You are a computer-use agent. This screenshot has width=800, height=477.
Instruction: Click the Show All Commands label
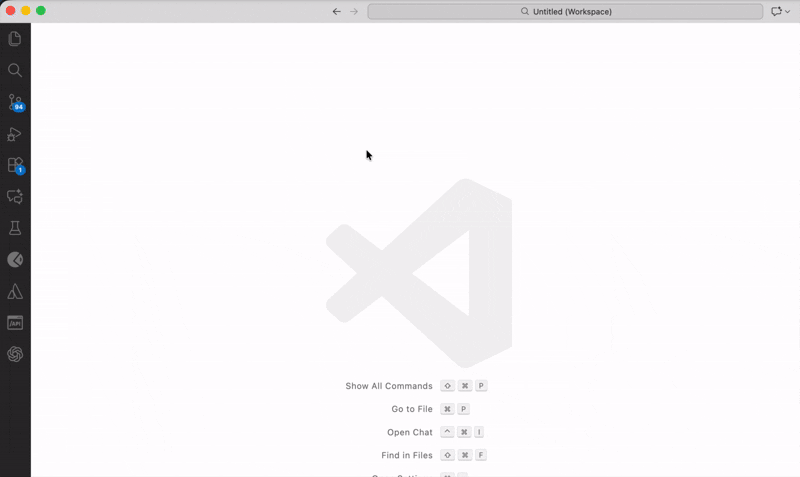[x=389, y=386]
